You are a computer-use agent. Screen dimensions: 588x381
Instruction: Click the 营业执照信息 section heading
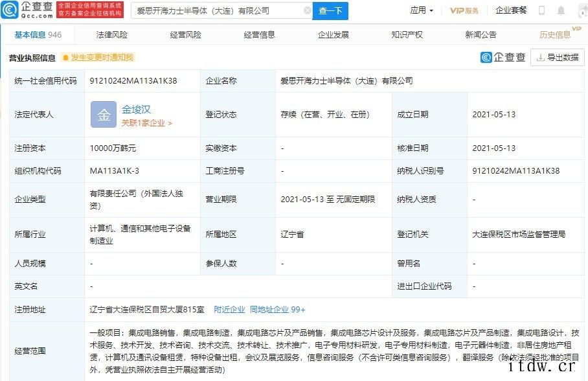coord(32,58)
